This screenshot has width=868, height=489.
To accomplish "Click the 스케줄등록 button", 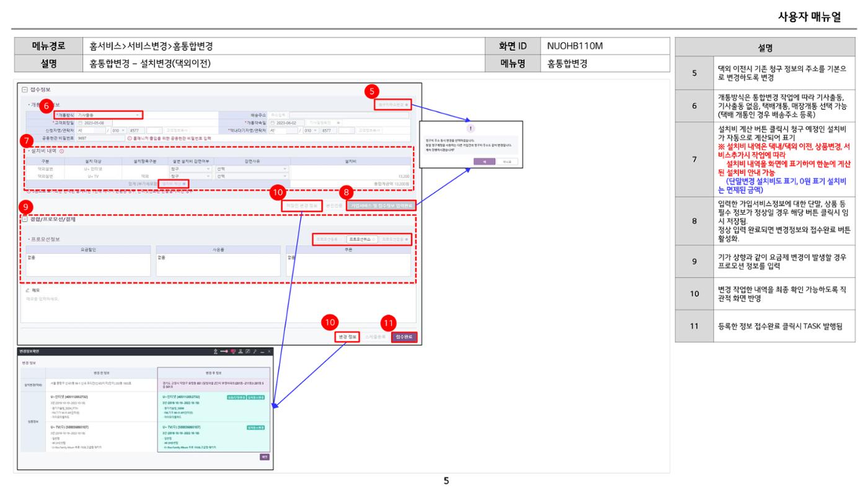I will [x=375, y=338].
